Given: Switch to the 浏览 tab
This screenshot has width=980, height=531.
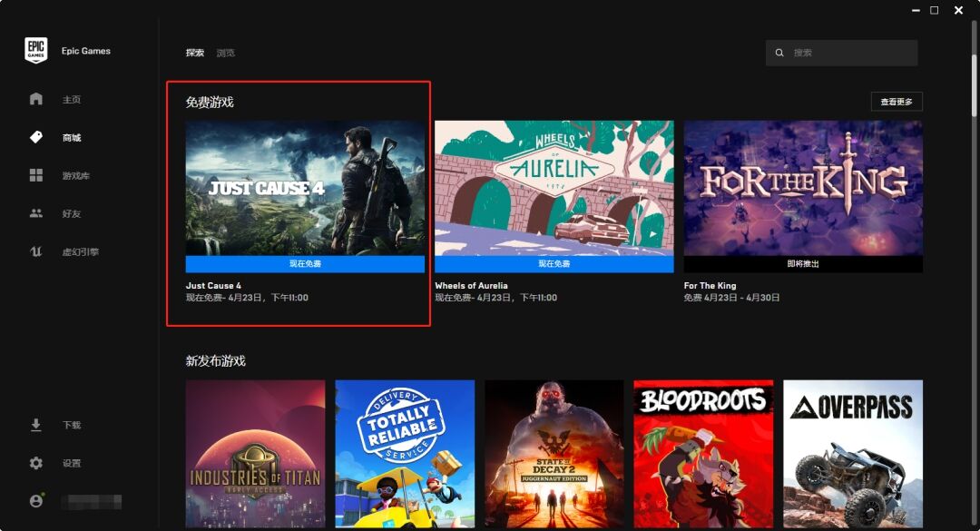Looking at the screenshot, I should (x=226, y=53).
